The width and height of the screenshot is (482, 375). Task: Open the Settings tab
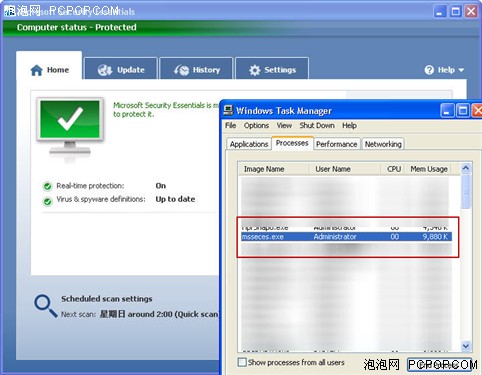click(272, 68)
